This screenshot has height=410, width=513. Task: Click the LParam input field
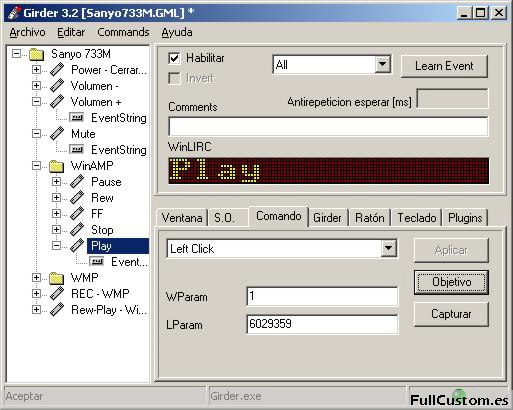pos(322,324)
